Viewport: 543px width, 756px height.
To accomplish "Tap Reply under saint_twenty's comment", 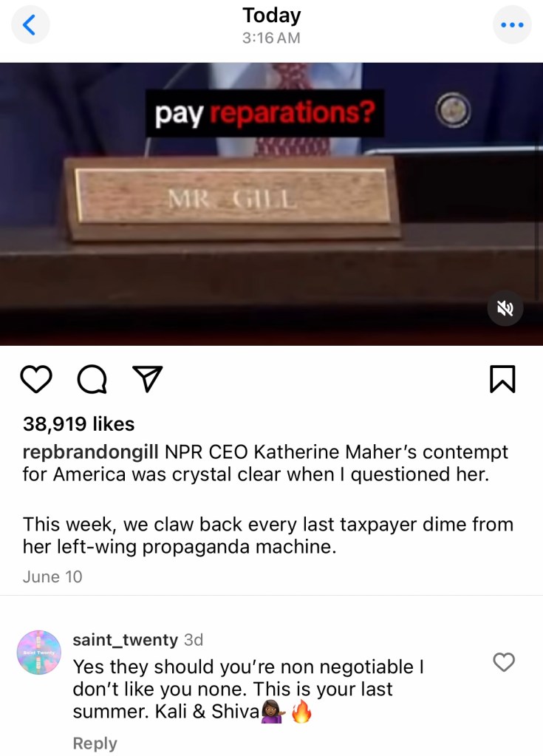I will (x=95, y=743).
